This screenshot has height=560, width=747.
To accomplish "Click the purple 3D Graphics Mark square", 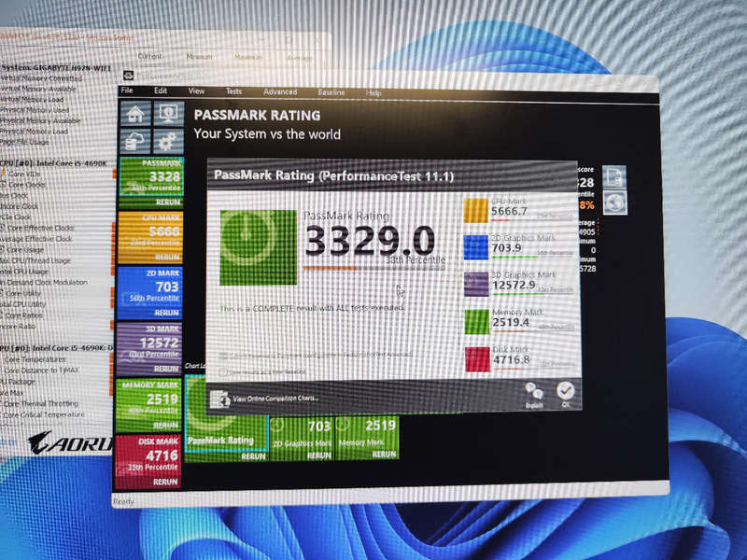I will point(476,285).
